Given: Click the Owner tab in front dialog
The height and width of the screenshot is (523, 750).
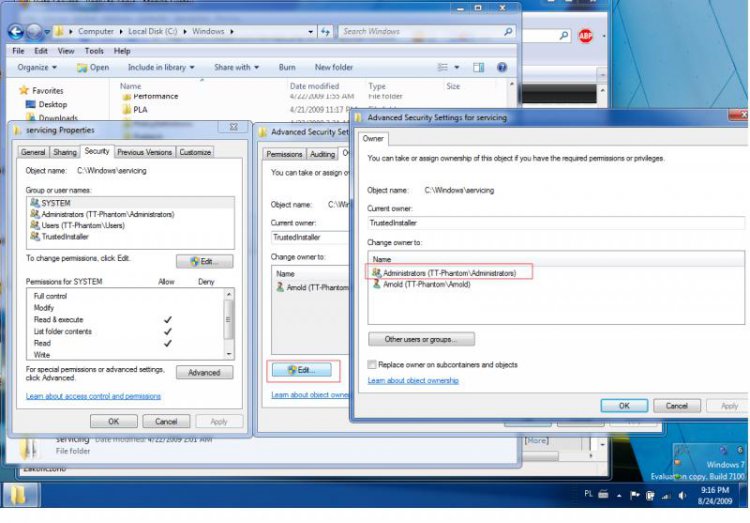Looking at the screenshot, I should [x=373, y=139].
